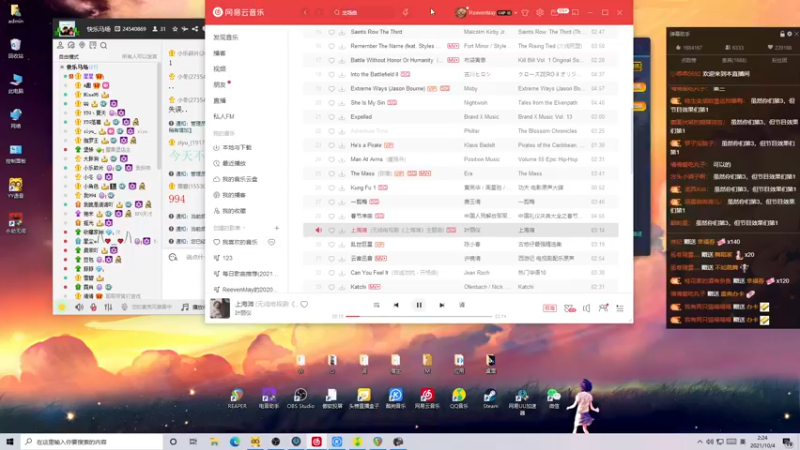Open MV badge for Remember The Name

[x=453, y=46]
